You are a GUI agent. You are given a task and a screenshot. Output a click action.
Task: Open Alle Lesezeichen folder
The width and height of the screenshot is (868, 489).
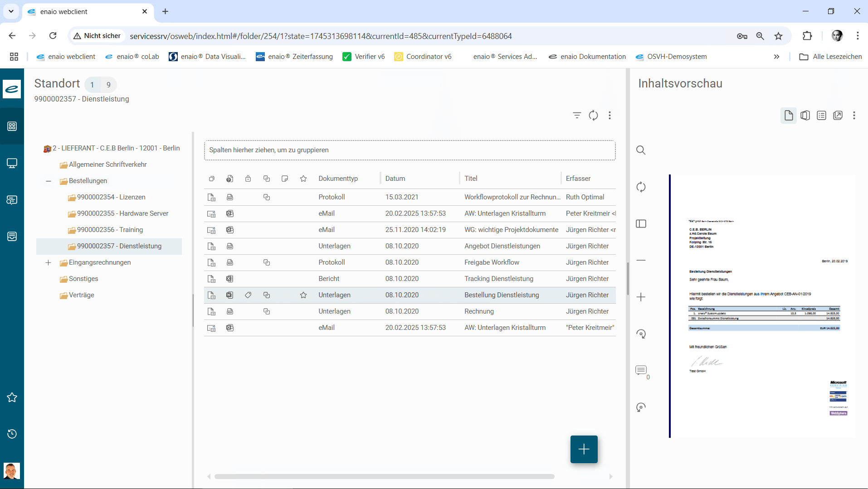[830, 57]
